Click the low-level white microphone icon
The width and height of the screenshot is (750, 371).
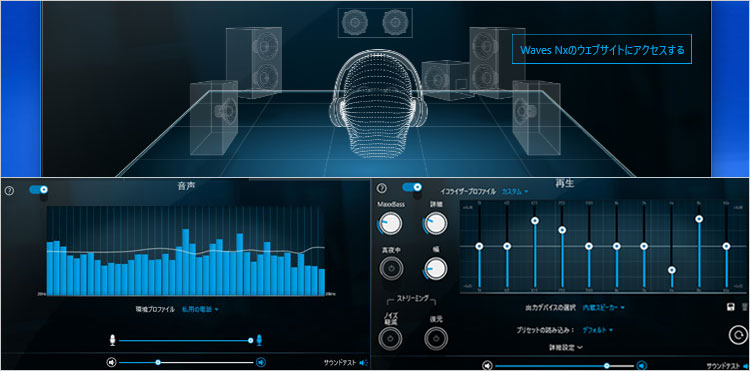[112, 340]
